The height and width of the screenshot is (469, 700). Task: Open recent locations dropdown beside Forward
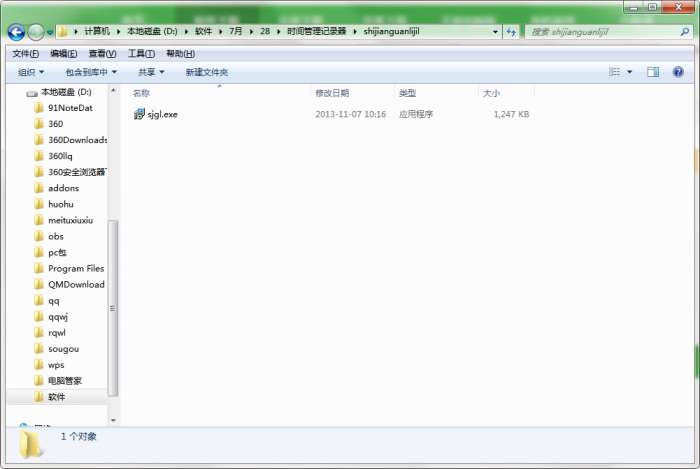pos(50,32)
